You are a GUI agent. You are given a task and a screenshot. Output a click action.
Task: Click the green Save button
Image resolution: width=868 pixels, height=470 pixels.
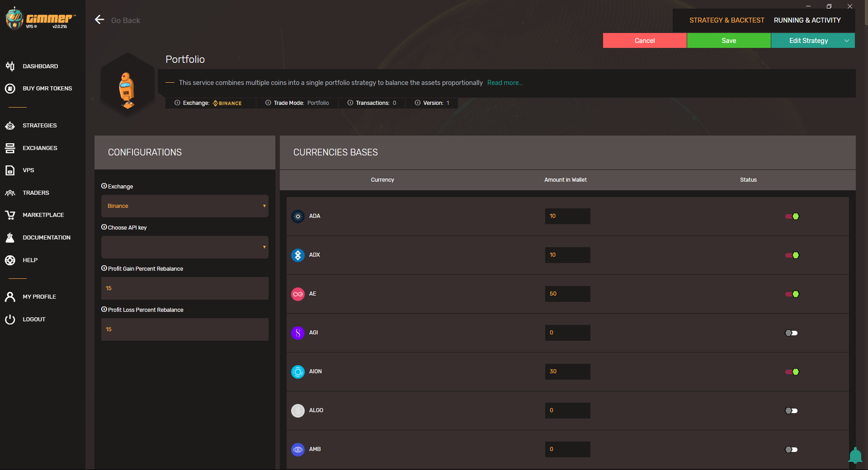point(729,41)
